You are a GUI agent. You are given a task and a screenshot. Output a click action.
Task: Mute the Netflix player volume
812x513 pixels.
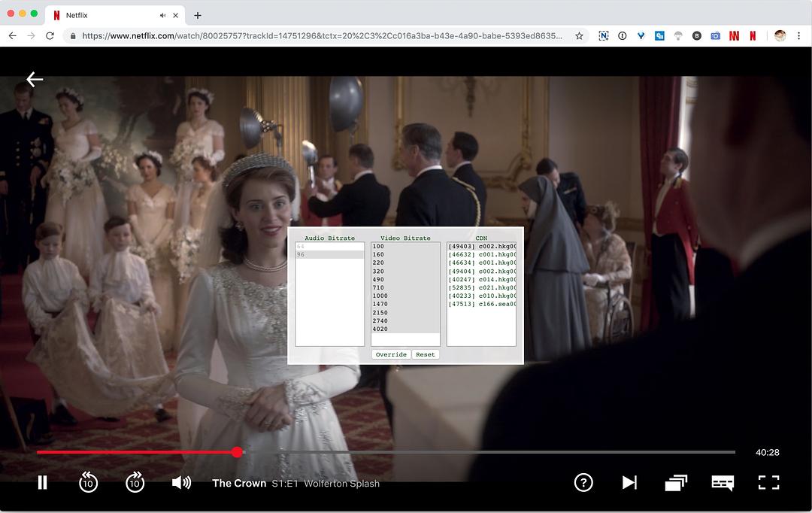(181, 482)
